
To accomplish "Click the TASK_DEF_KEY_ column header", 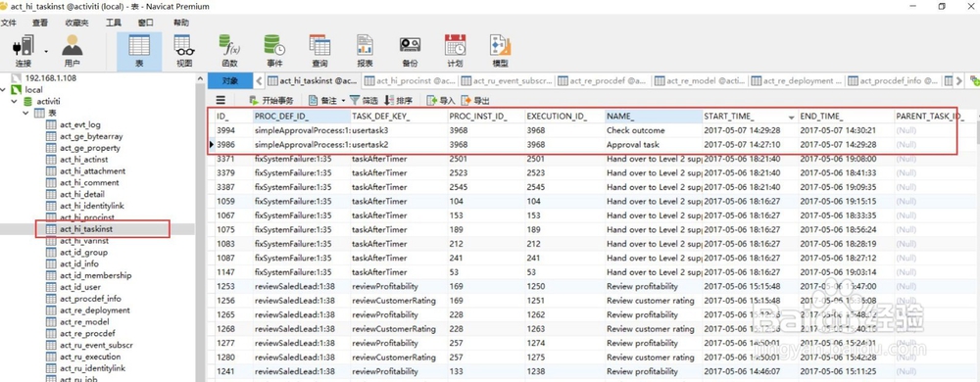I will pyautogui.click(x=398, y=117).
